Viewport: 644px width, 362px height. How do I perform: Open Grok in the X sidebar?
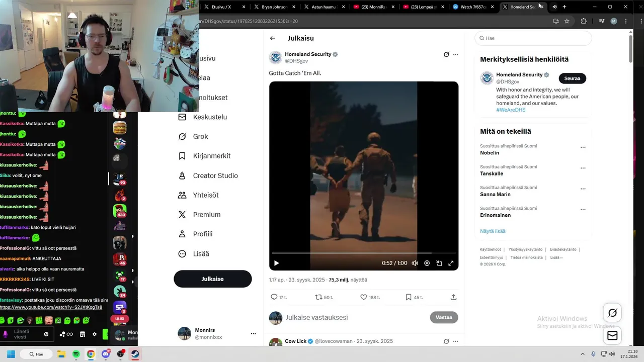point(193,137)
